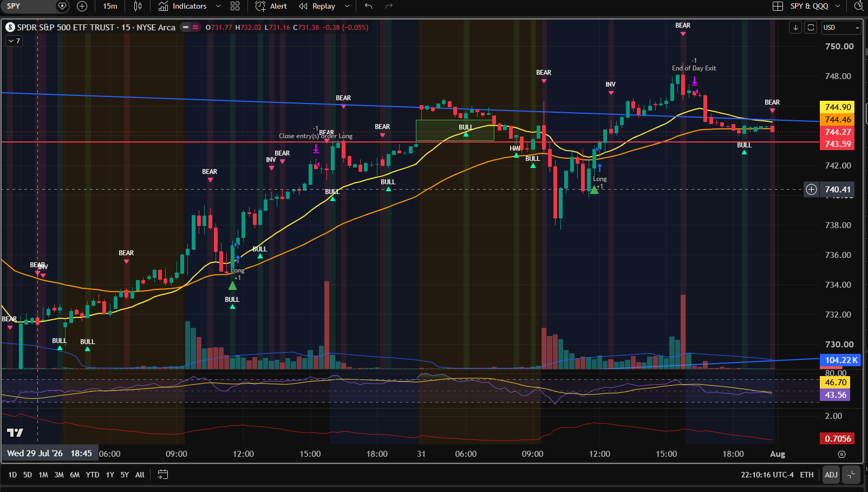Select the YTD date range
The width and height of the screenshot is (868, 492).
[93, 475]
